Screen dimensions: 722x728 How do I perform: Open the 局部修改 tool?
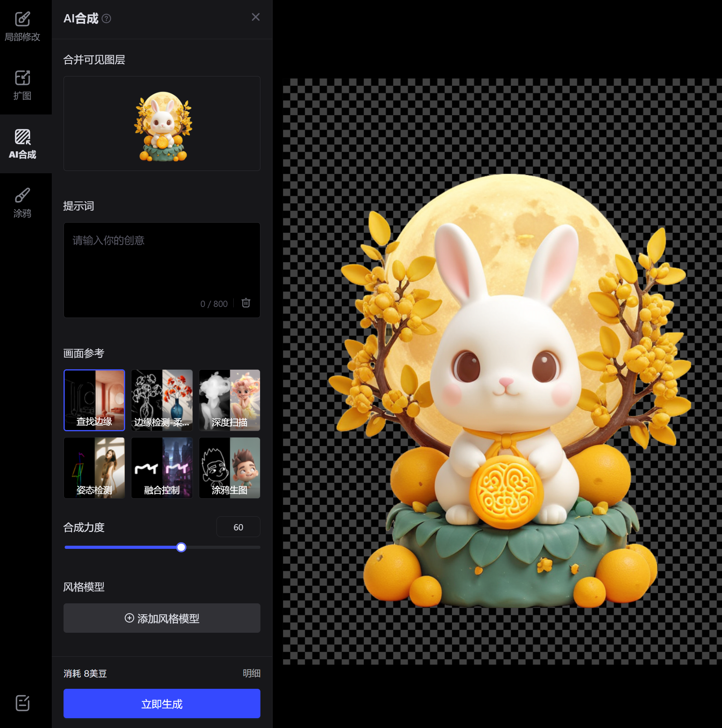tap(22, 27)
